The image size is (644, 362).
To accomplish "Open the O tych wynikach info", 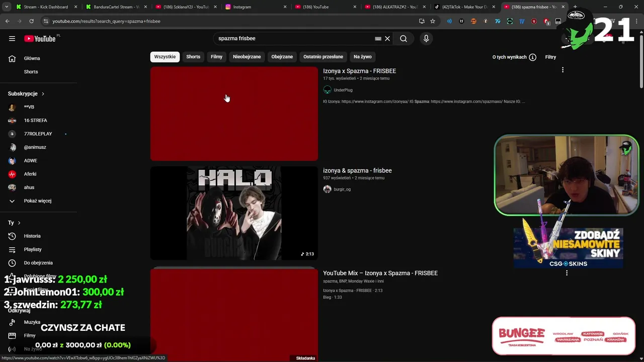I will (x=514, y=57).
